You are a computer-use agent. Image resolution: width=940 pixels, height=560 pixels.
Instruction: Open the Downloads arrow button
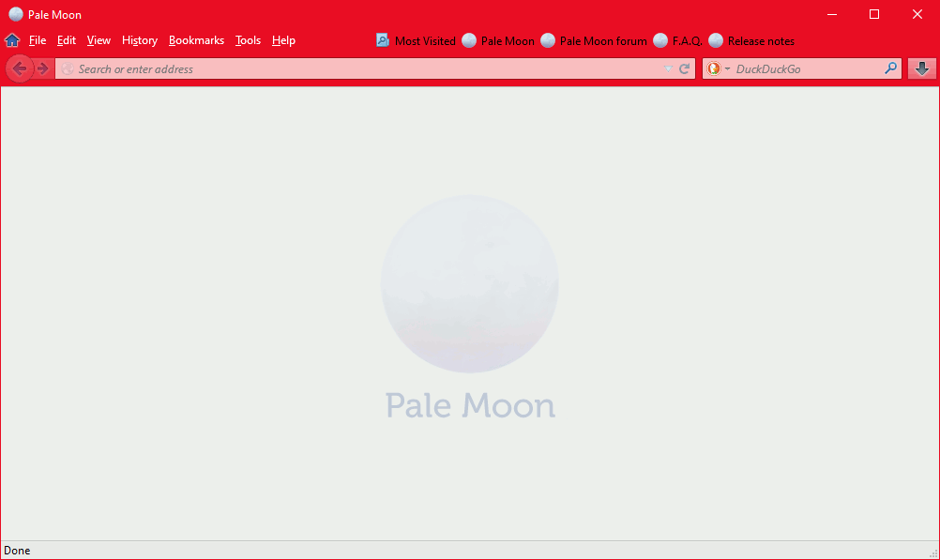(922, 68)
